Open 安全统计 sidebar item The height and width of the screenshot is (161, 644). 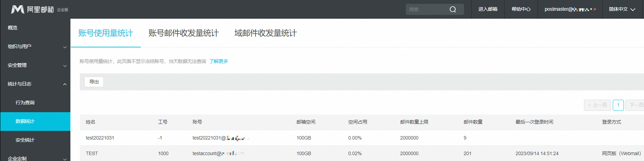point(25,140)
